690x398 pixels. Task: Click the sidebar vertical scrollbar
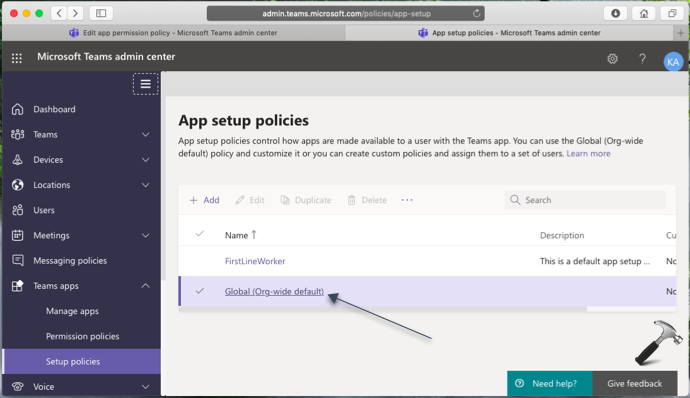click(x=163, y=176)
